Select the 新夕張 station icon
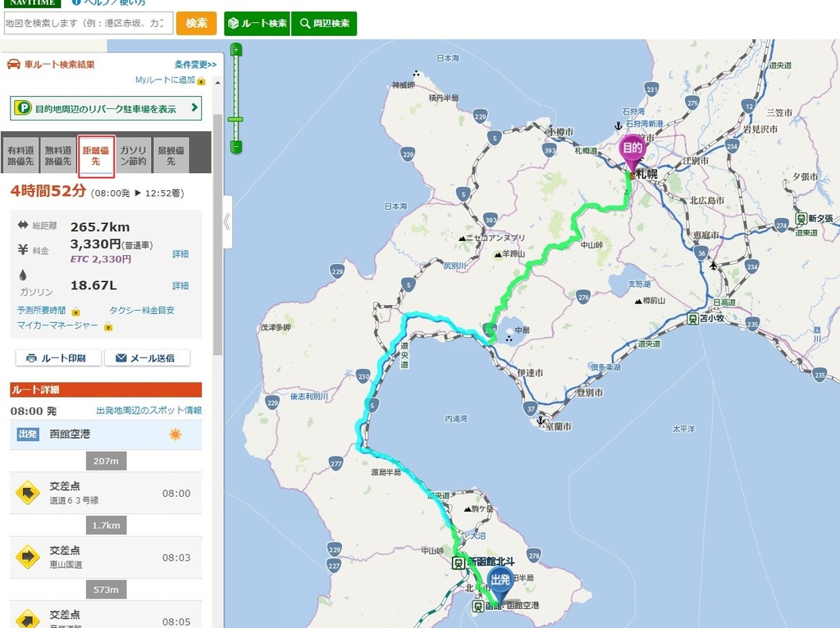 pos(801,218)
